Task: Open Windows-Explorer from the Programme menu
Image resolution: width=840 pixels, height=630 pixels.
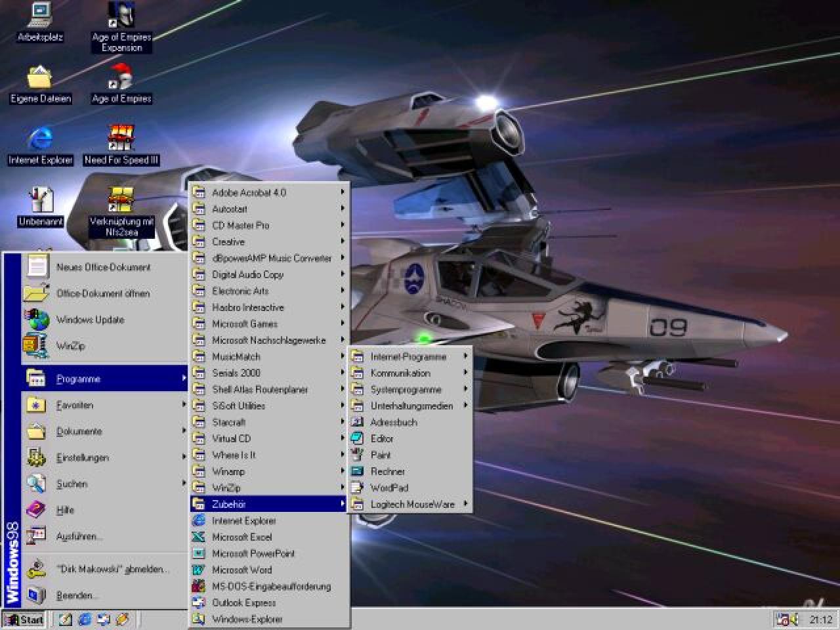Action: pyautogui.click(x=269, y=619)
